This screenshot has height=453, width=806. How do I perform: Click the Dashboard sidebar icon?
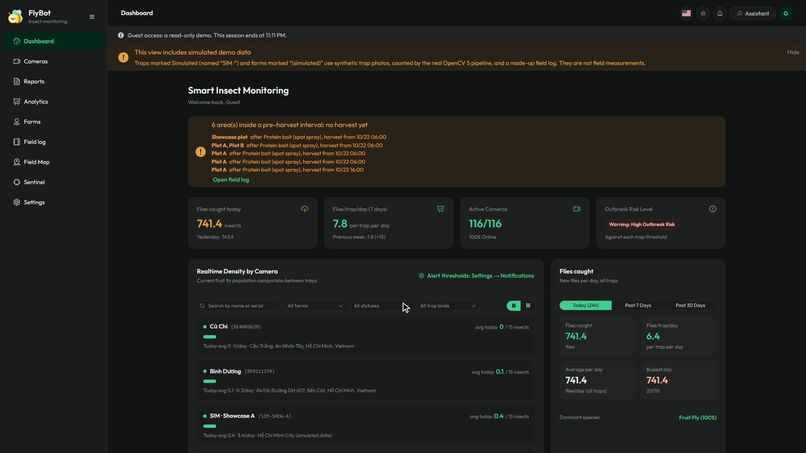[x=16, y=41]
